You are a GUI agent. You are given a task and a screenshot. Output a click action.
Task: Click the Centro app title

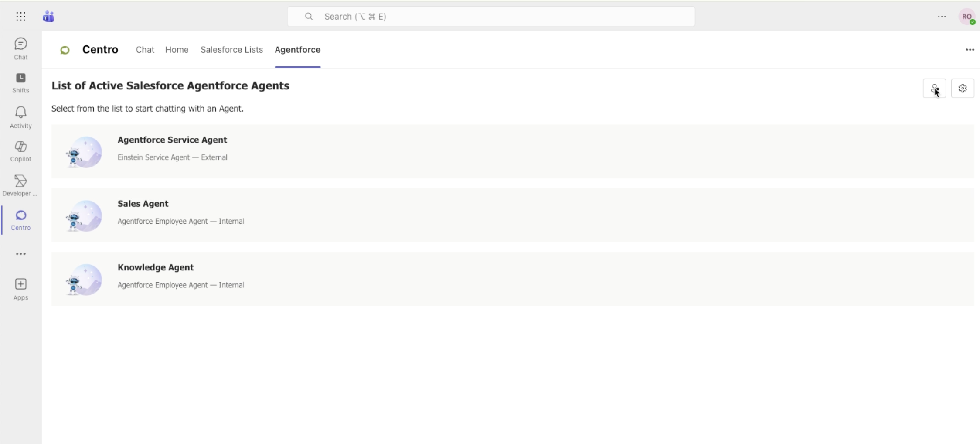tap(100, 50)
